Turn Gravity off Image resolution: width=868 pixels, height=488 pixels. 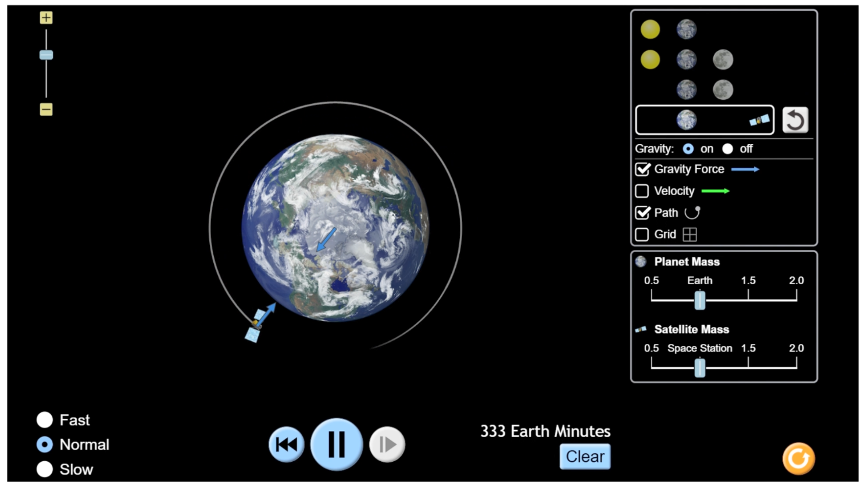728,149
